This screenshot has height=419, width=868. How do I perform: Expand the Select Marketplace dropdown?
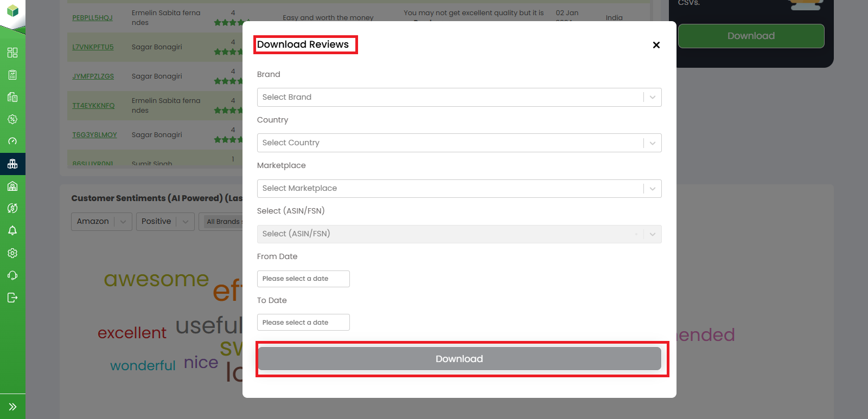coord(459,189)
